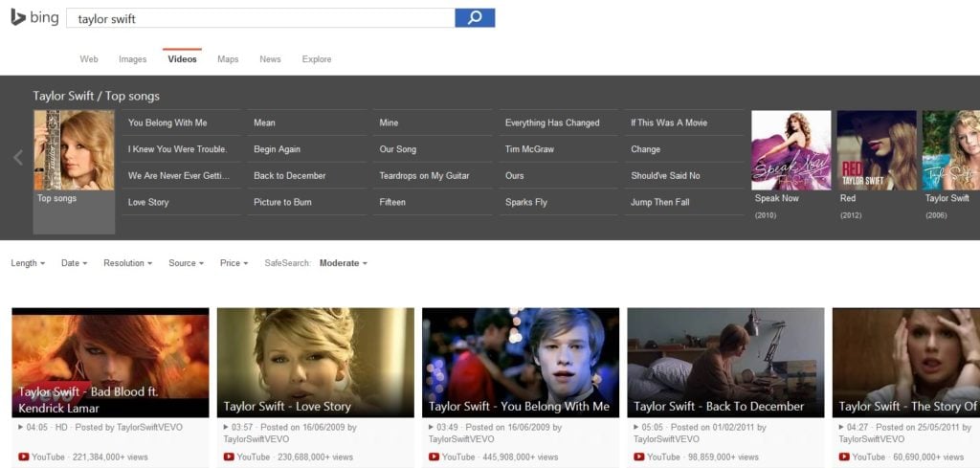Viewport: 980px width, 468px height.
Task: Click YouTube icon under Love Story video
Action: [x=229, y=457]
